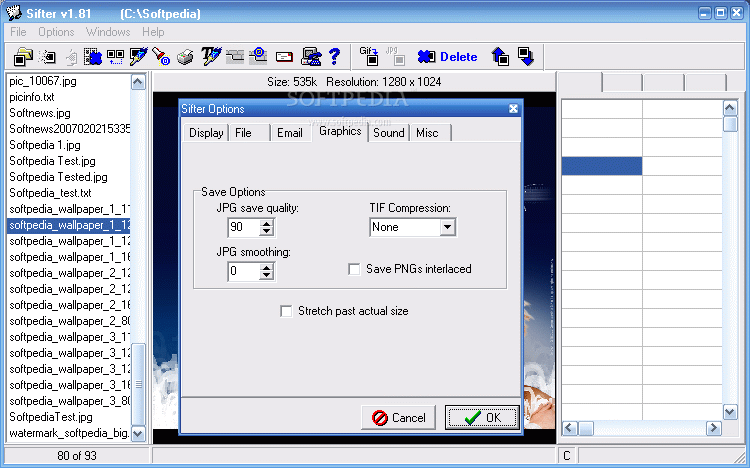Click the screen with paintbrush icon

[138, 57]
